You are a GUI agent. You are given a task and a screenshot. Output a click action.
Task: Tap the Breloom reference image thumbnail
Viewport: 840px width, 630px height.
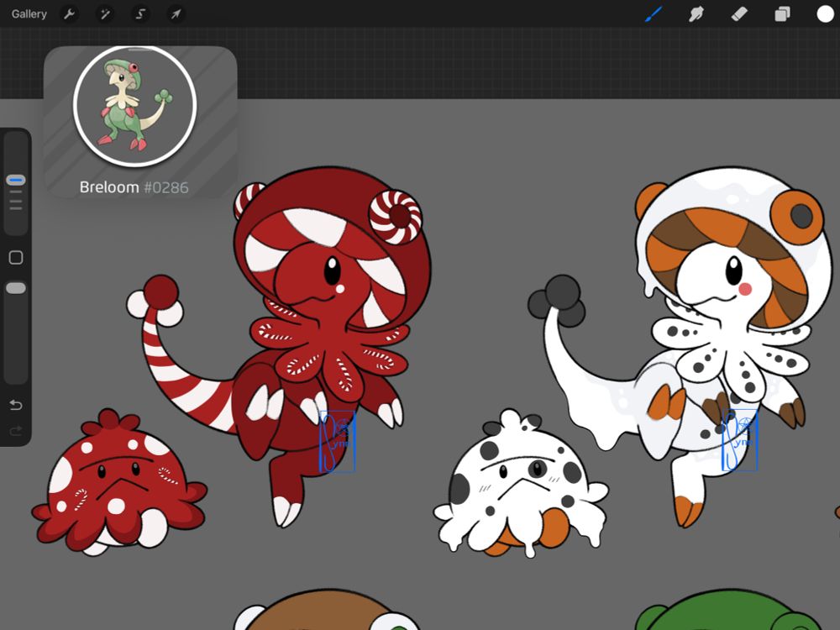point(135,106)
